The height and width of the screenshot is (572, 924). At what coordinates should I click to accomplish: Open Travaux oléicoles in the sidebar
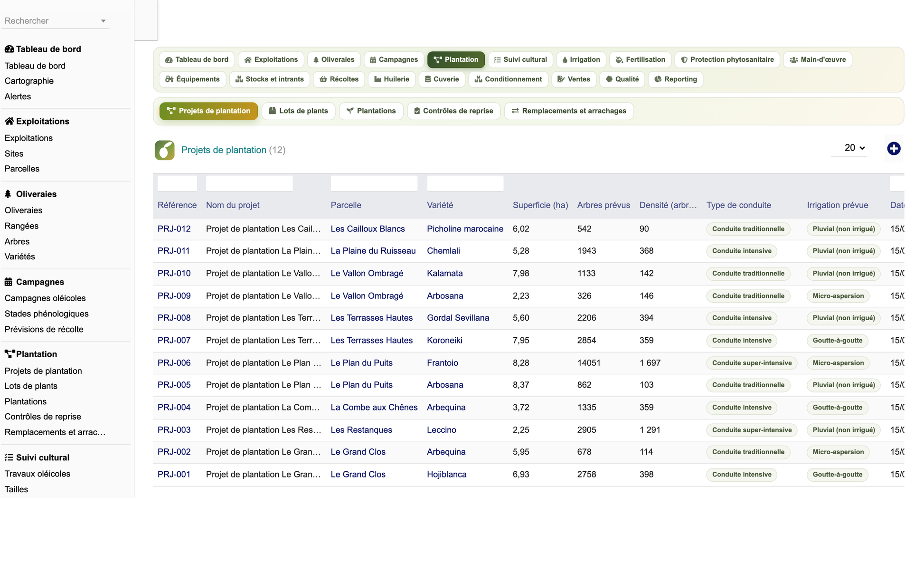[x=38, y=474]
